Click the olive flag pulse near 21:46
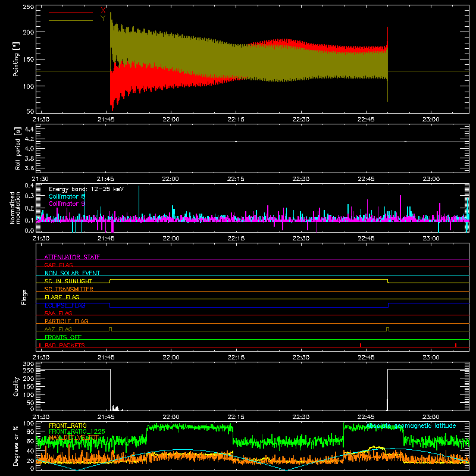 pyautogui.click(x=110, y=330)
